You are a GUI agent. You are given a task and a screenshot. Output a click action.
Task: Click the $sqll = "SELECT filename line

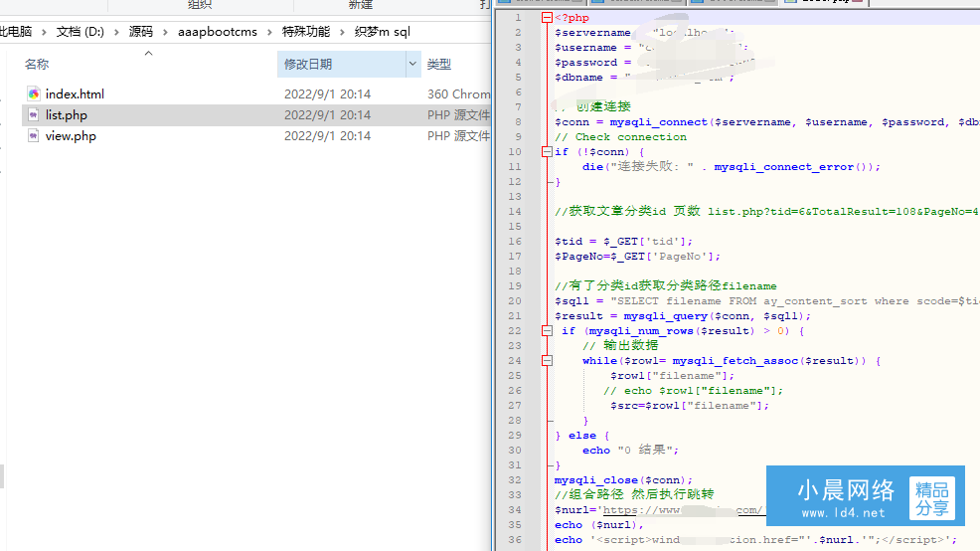pyautogui.click(x=767, y=300)
